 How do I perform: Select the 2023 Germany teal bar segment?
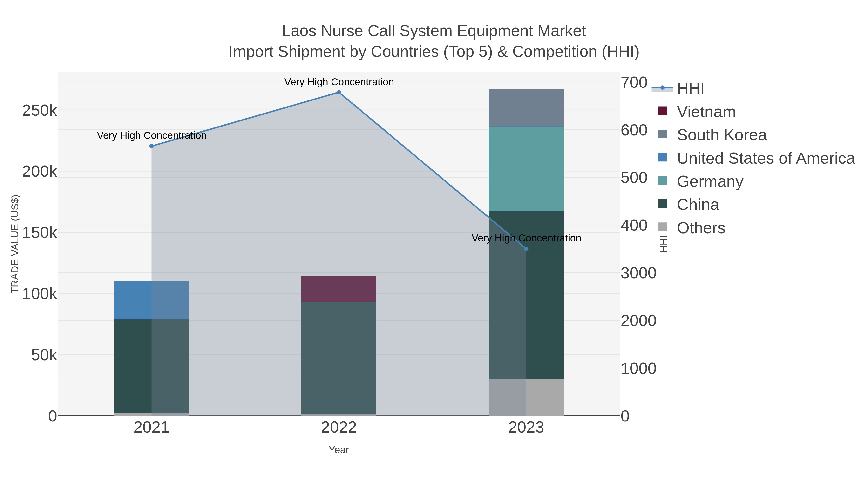[x=526, y=169]
